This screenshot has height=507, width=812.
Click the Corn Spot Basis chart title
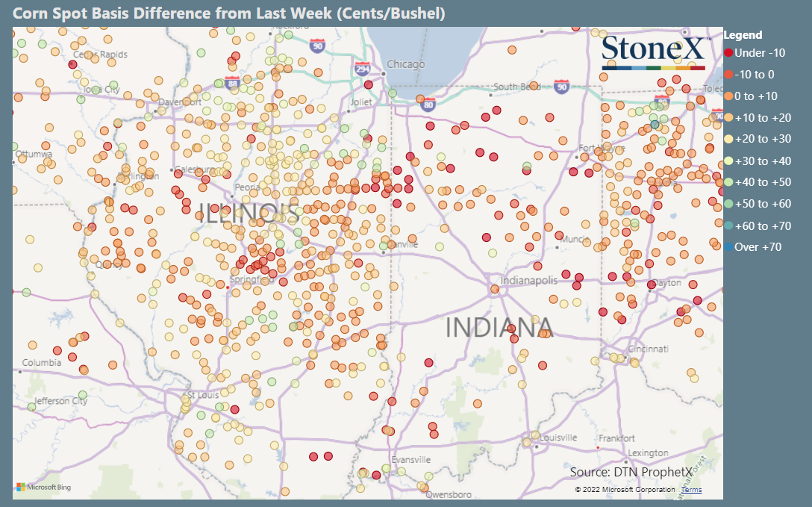coord(228,13)
